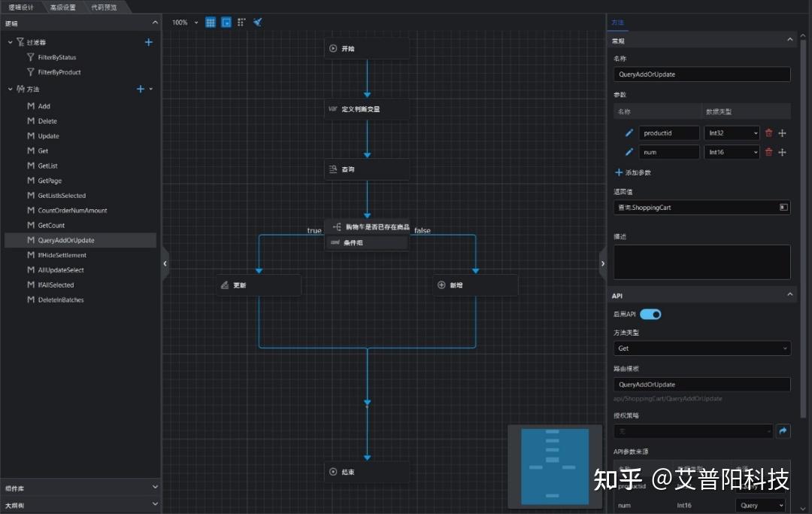Image resolution: width=812 pixels, height=514 pixels.
Task: Collapse the 常规 section
Action: (789, 39)
